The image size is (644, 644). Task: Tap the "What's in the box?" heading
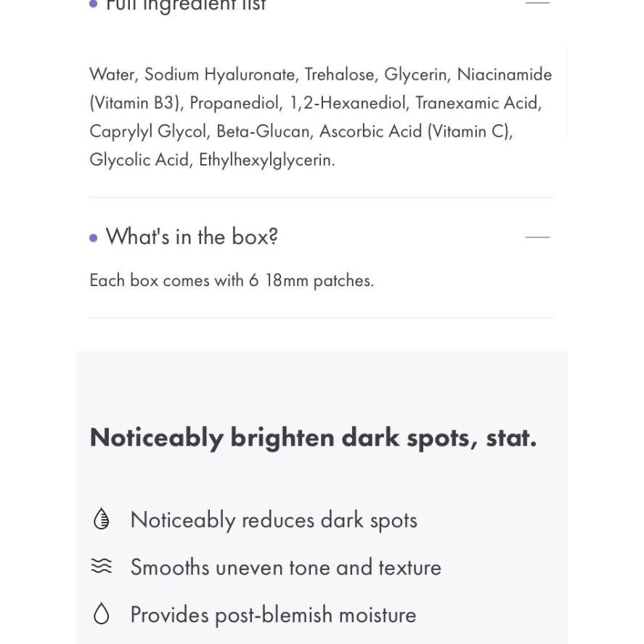[x=192, y=237]
